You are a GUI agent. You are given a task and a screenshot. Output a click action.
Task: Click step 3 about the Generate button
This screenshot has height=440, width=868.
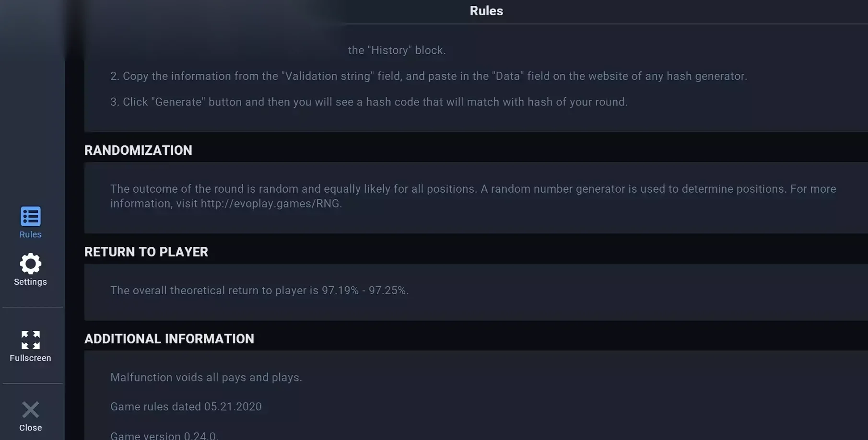point(369,102)
